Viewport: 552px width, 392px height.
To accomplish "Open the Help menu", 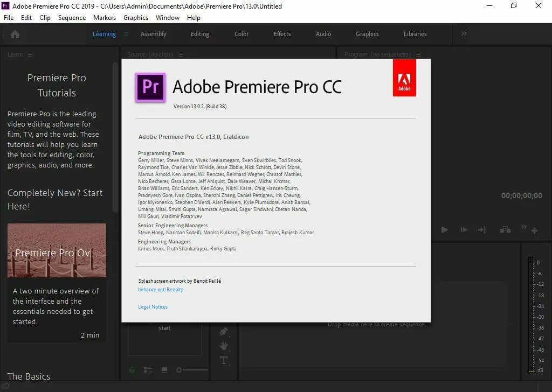I will tap(194, 18).
